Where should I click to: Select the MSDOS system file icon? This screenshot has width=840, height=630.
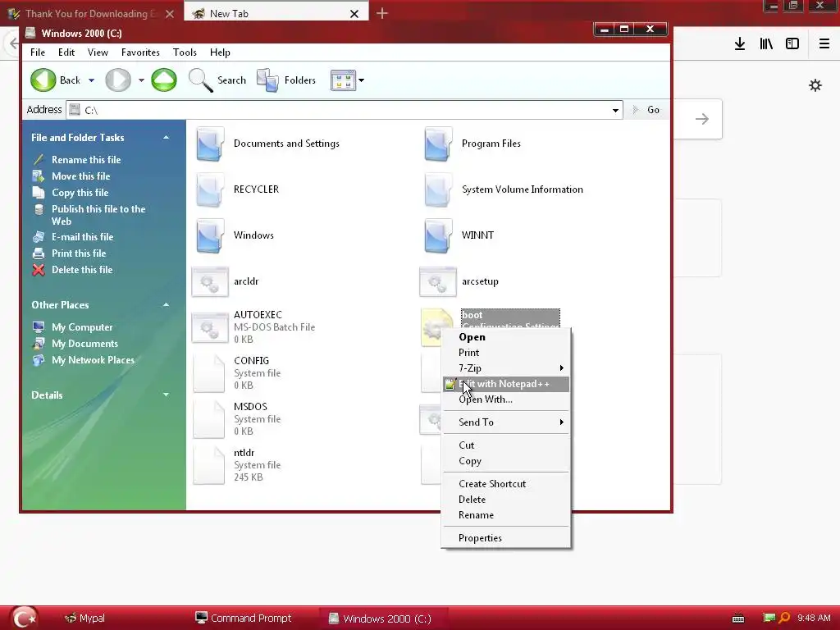click(209, 419)
